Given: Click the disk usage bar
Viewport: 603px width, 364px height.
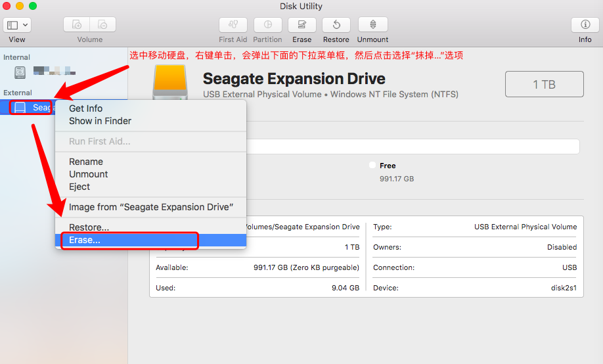Looking at the screenshot, I should (413, 147).
